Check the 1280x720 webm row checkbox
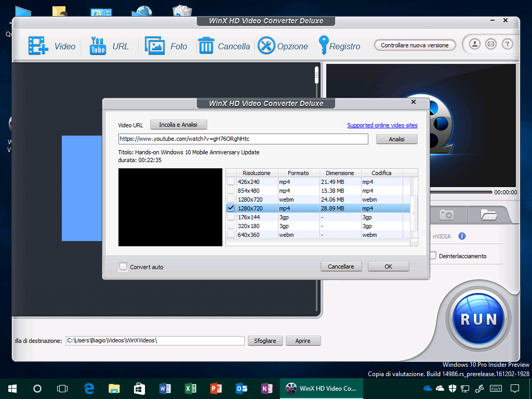The width and height of the screenshot is (532, 399). click(x=231, y=199)
